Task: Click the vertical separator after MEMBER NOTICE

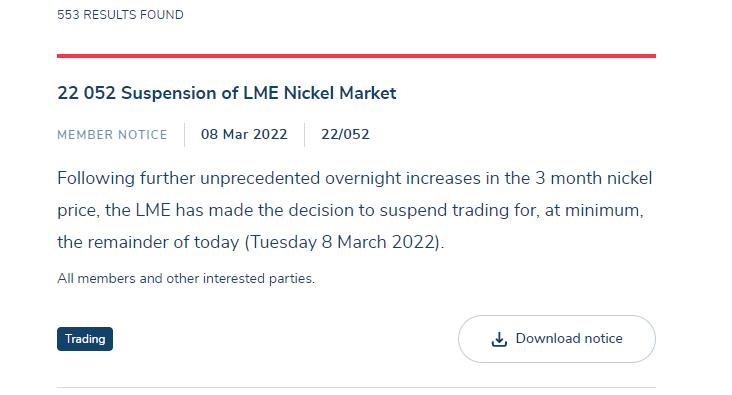Action: [x=184, y=134]
